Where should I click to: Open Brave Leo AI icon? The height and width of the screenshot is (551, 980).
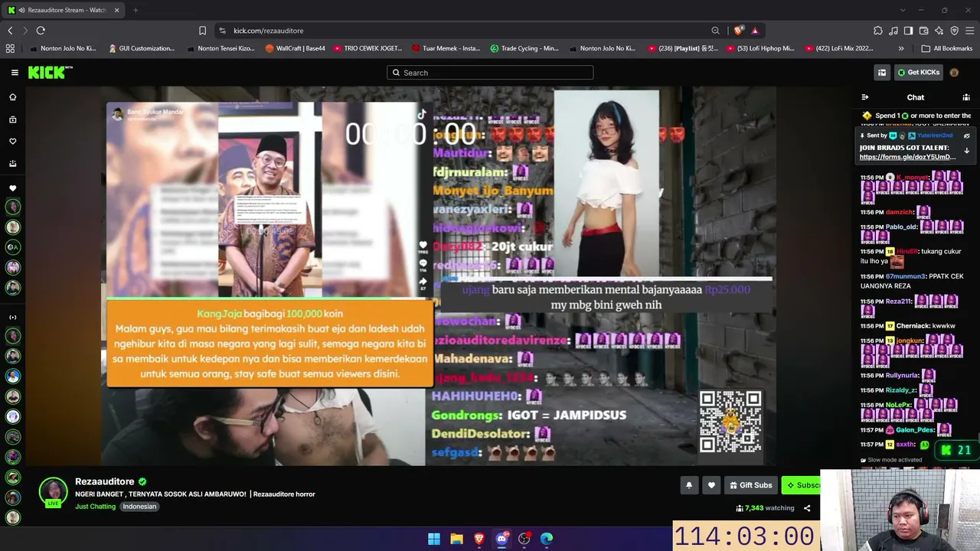click(939, 31)
